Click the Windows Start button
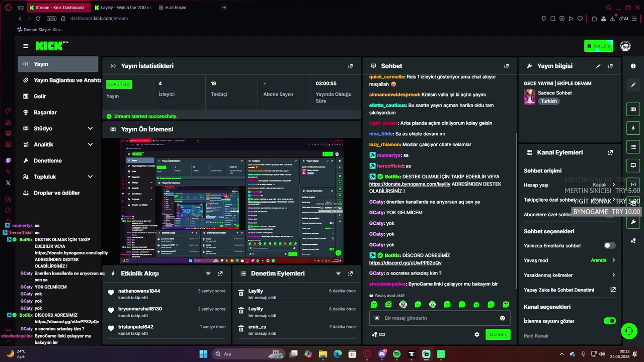Screen dimensions: 644x362 coord(203,354)
